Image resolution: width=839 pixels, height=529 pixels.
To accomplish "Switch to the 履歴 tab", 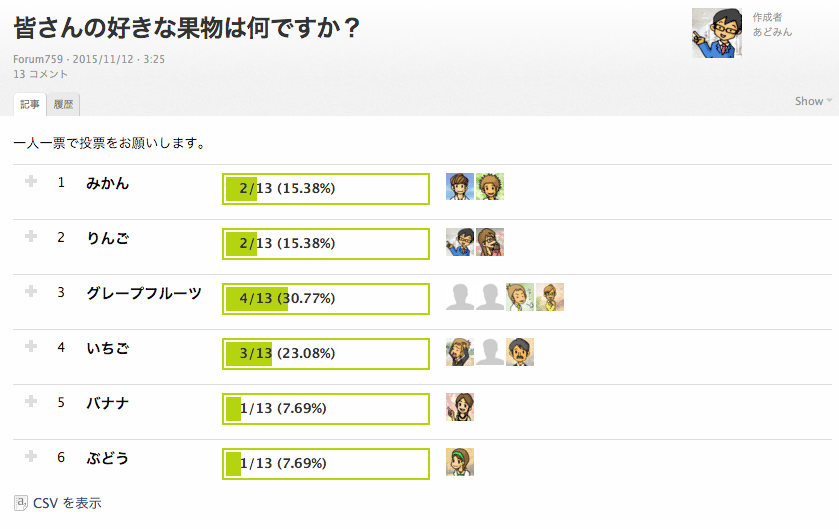I will coord(64,104).
